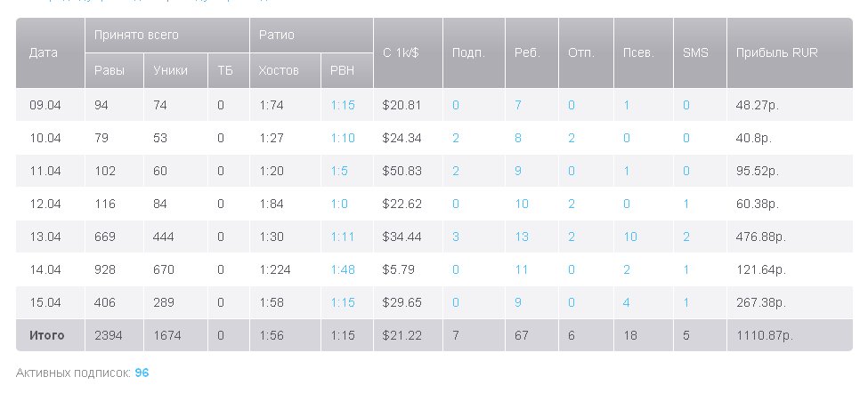Open the 1:15 РВН ratio for 09.04
The image size is (868, 393).
[343, 105]
